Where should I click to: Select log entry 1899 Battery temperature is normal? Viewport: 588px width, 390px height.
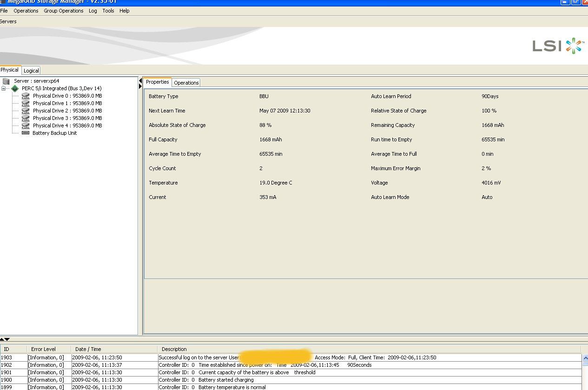(x=291, y=387)
